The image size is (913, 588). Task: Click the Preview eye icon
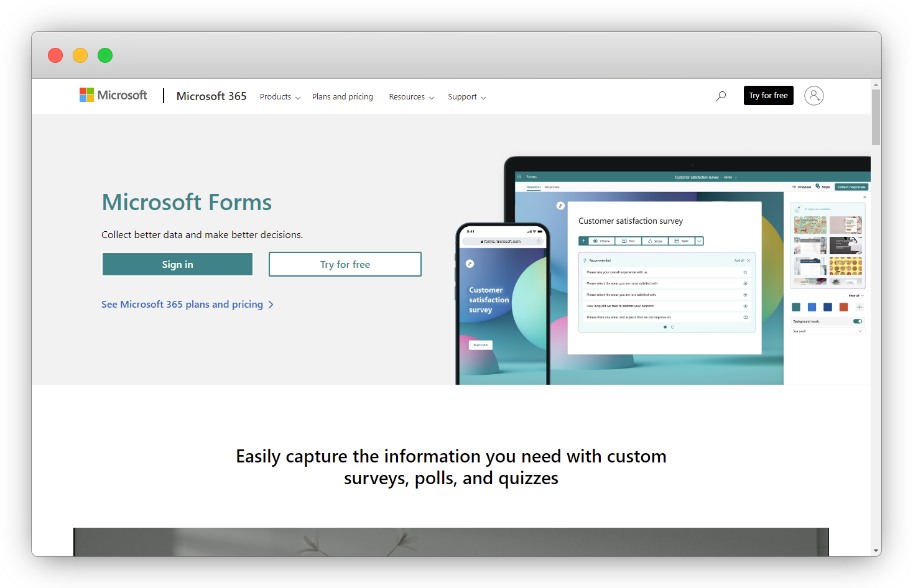[x=794, y=186]
